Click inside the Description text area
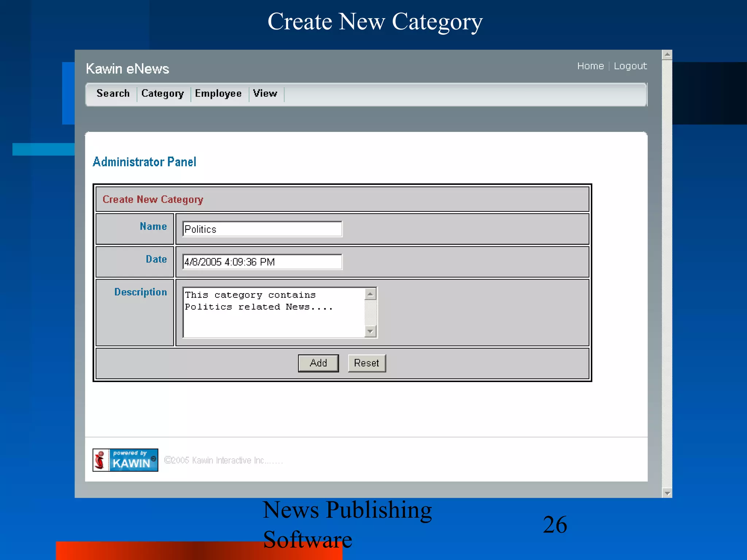 (x=274, y=312)
